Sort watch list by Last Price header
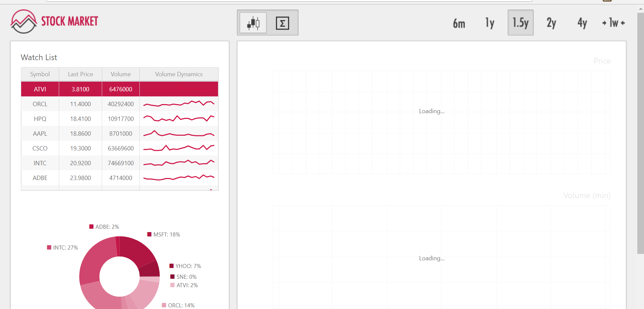644x309 pixels. pos(80,74)
